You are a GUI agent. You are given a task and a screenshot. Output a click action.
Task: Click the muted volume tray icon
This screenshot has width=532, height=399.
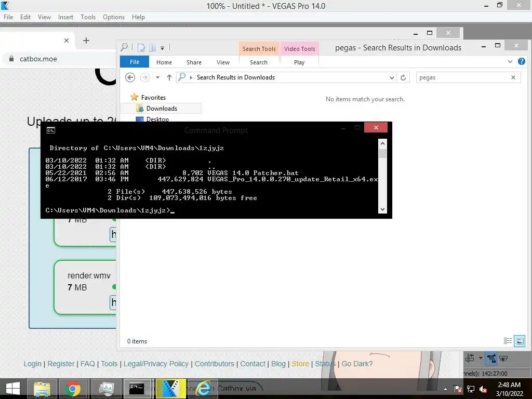coord(483,389)
